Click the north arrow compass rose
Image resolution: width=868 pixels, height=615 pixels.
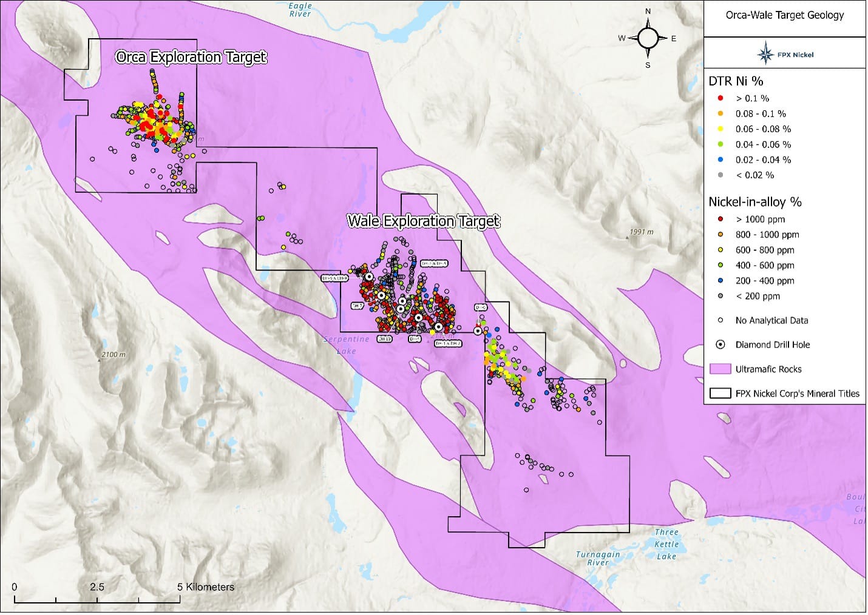click(648, 38)
